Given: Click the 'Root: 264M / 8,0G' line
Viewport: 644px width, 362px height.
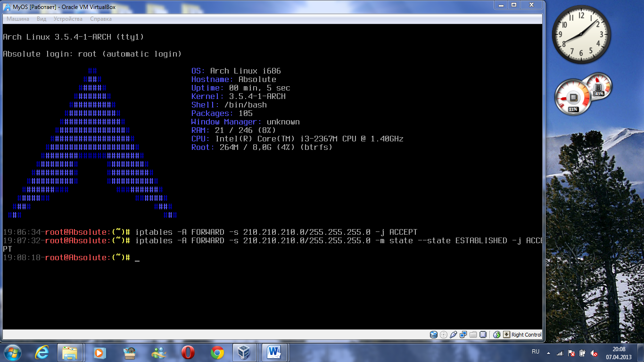Looking at the screenshot, I should pyautogui.click(x=262, y=148).
